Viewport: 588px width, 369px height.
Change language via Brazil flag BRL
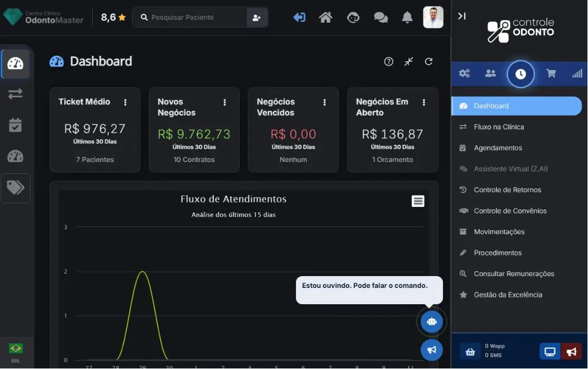coord(16,353)
